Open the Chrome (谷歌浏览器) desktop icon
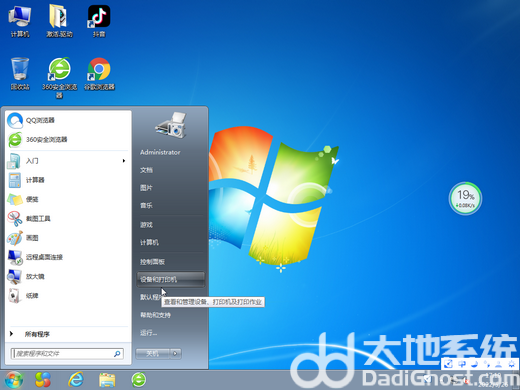This screenshot has height=390, width=520. tap(99, 74)
